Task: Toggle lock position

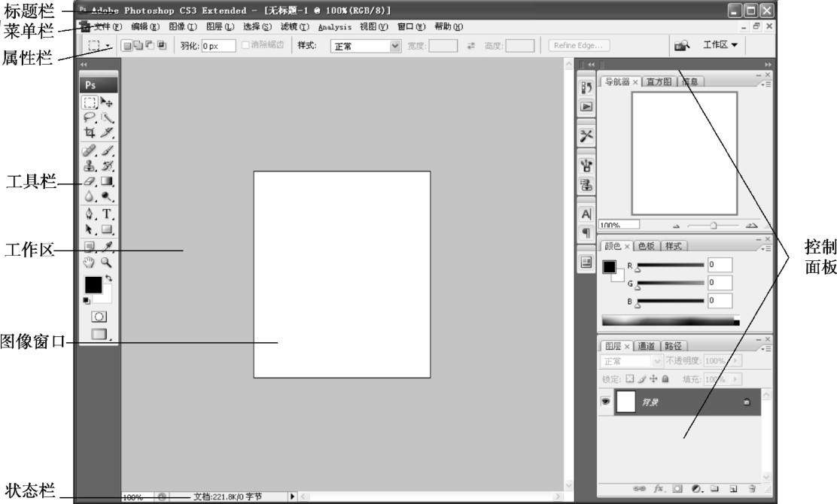Action: pyautogui.click(x=653, y=378)
